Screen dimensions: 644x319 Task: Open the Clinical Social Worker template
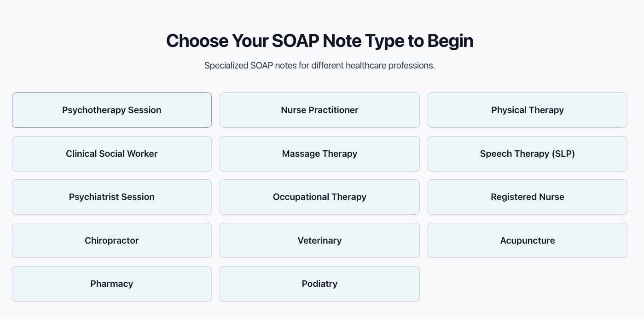[x=112, y=154]
